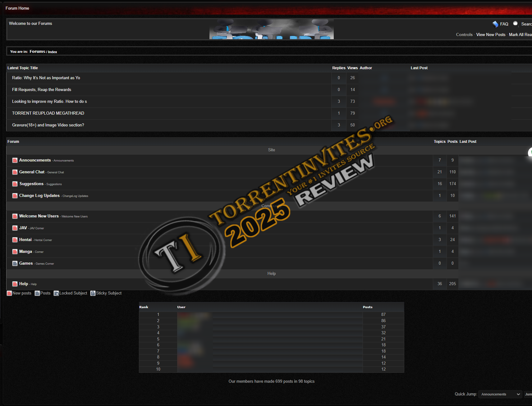Click the Welcome New Users forum icon
Viewport: 532px width, 406px height.
pyautogui.click(x=15, y=216)
